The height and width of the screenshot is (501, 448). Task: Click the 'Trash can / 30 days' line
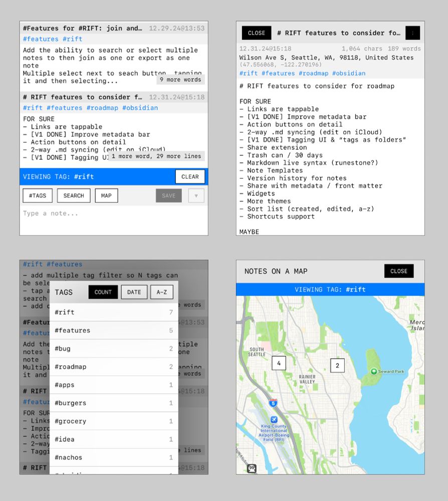[281, 155]
